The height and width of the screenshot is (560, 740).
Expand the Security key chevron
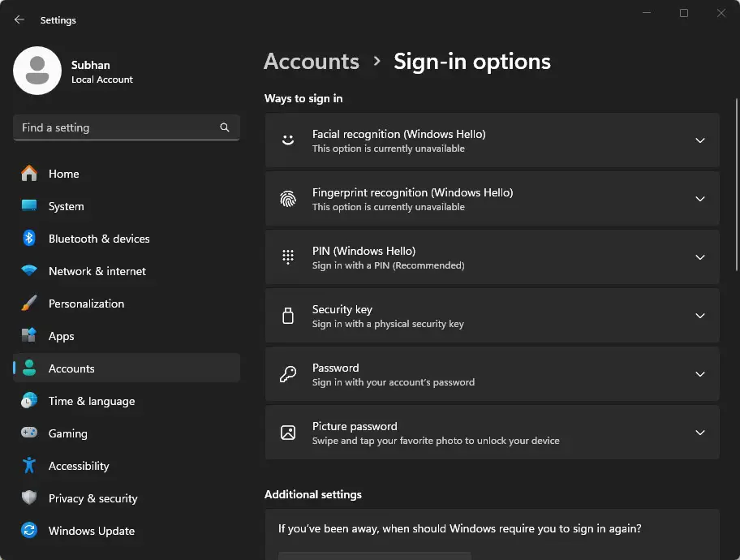point(700,316)
